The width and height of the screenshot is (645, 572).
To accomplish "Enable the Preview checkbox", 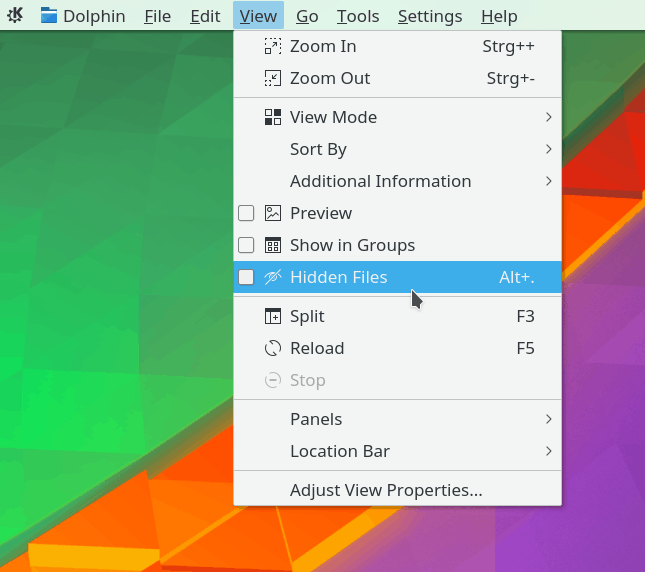I will tap(246, 213).
